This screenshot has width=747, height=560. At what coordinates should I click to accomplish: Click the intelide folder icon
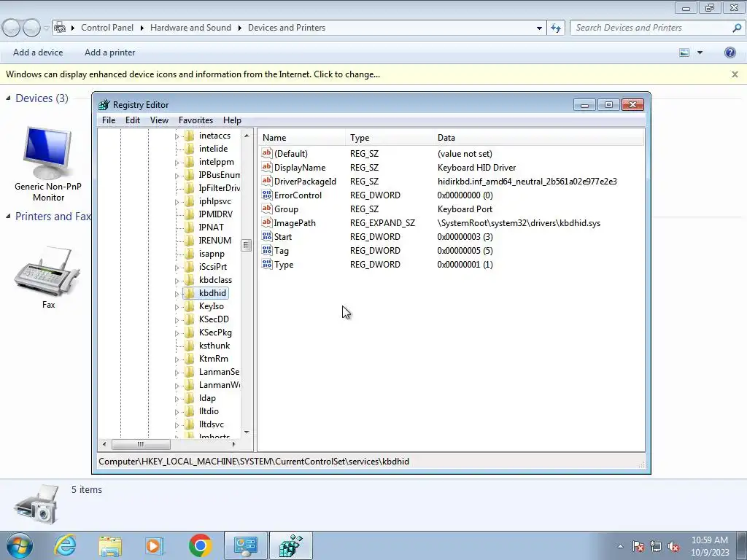189,149
